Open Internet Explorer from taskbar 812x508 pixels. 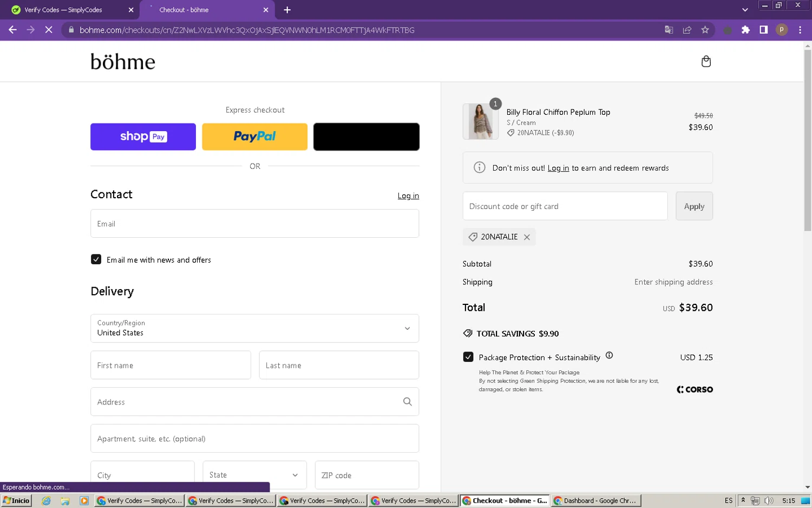click(x=47, y=500)
